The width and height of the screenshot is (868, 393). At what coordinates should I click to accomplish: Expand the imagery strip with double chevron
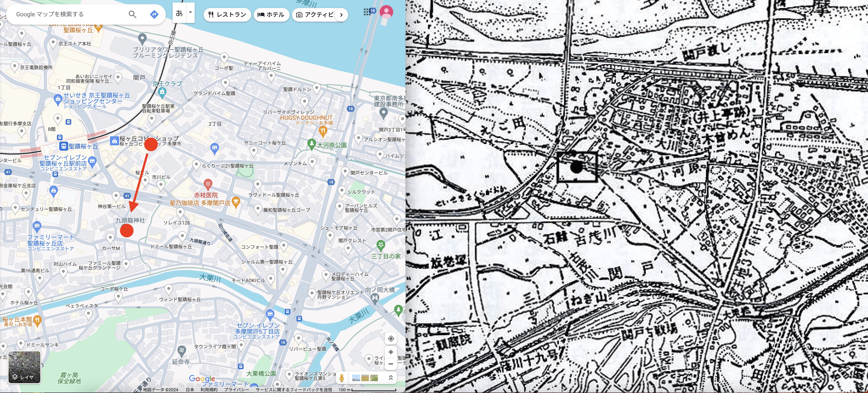coord(390,378)
